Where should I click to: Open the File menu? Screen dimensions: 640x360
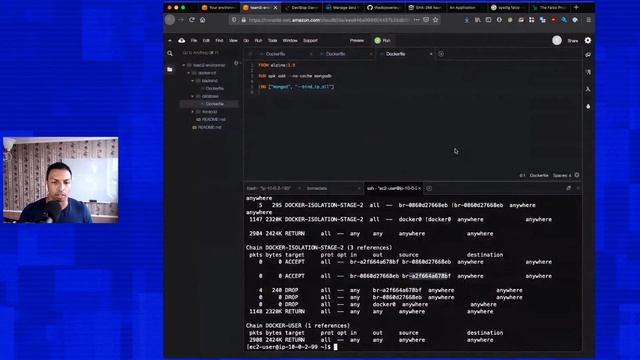click(x=194, y=40)
